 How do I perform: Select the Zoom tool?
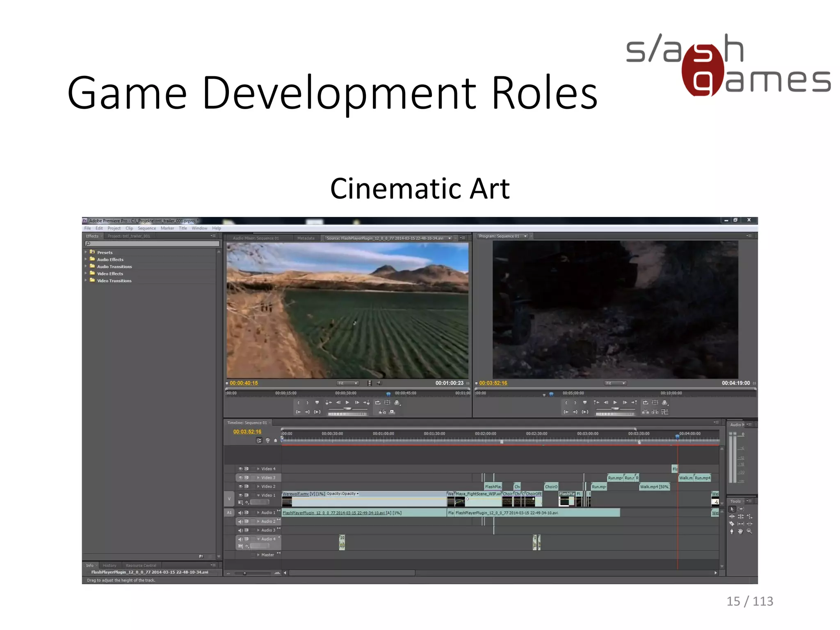(750, 531)
